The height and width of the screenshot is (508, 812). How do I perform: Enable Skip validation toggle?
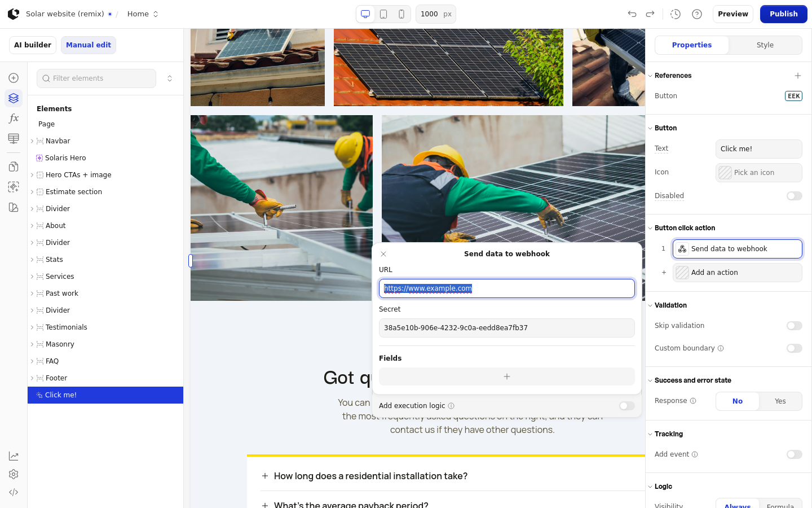pyautogui.click(x=795, y=326)
